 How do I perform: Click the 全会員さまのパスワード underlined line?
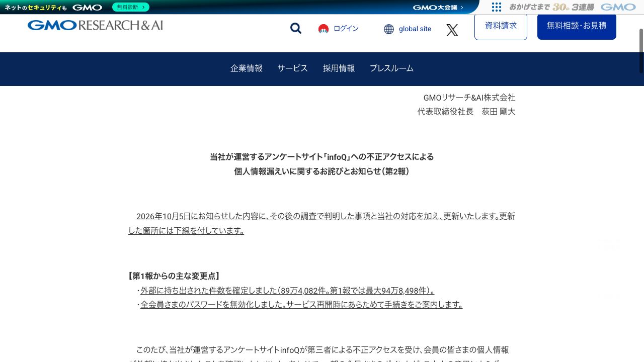click(x=301, y=305)
